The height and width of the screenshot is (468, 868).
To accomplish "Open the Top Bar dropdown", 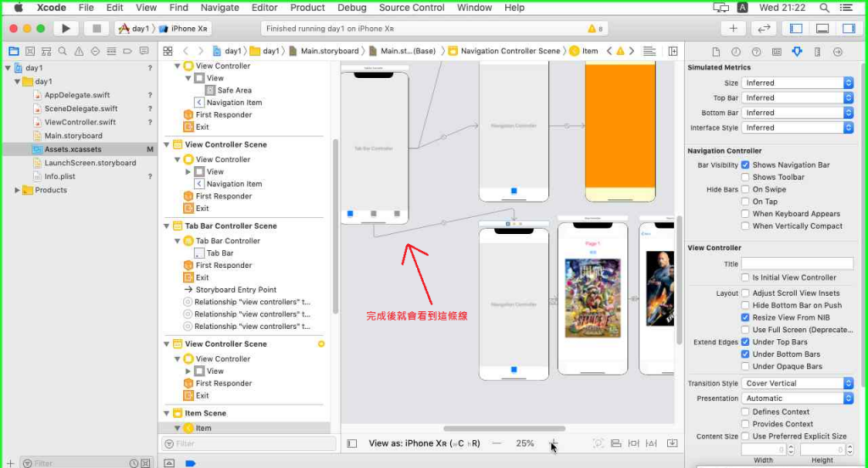I will coord(797,98).
